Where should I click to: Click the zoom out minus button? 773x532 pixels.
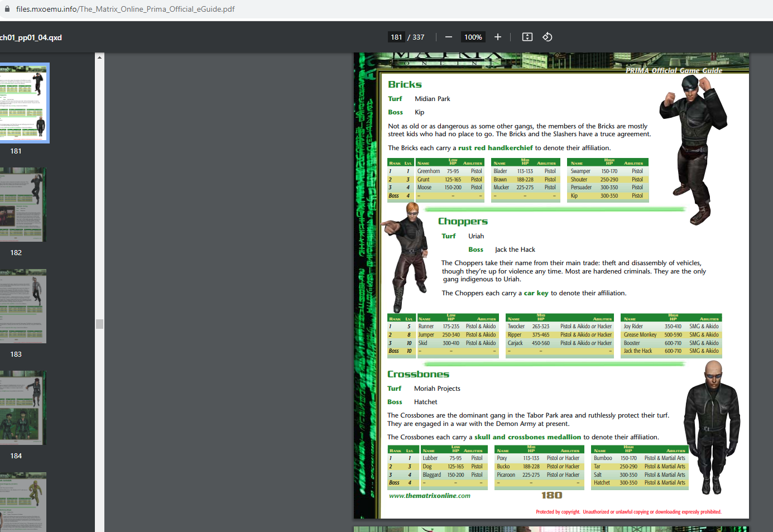[448, 37]
